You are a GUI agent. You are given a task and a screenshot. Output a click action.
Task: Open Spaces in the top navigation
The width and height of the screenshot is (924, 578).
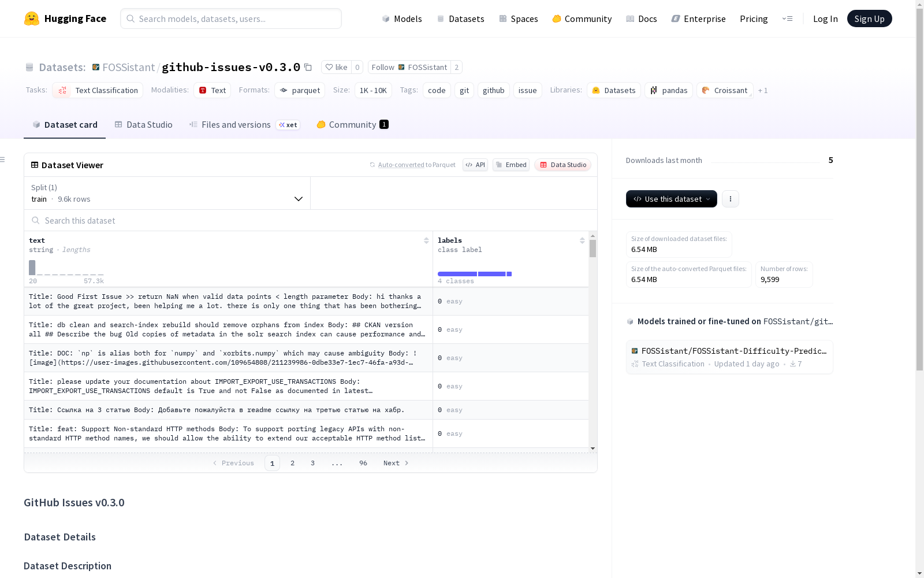(519, 18)
